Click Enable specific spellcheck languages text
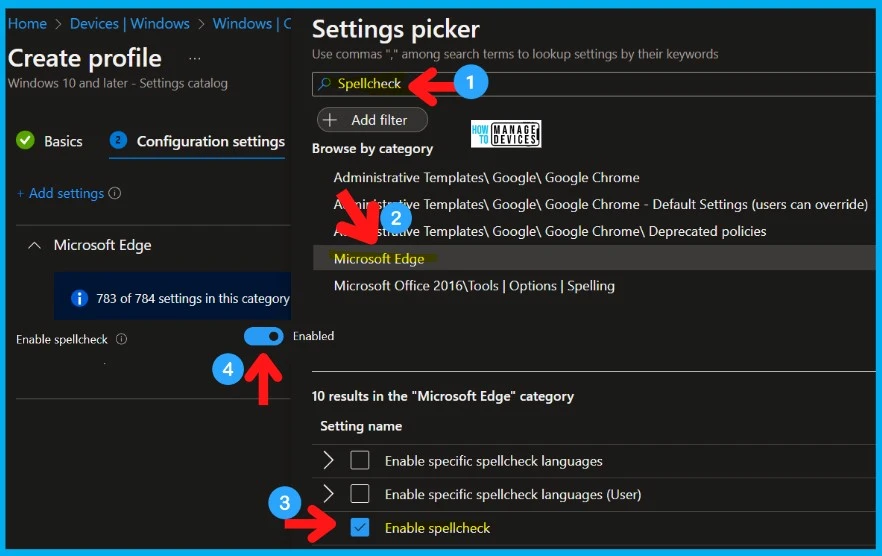882x556 pixels. 493,461
